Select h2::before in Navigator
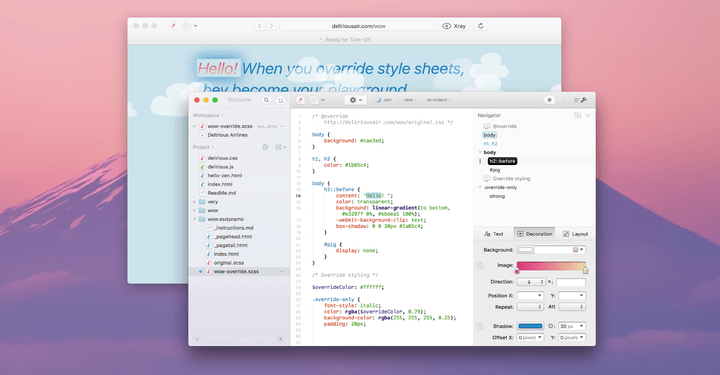The height and width of the screenshot is (375, 720). 502,161
